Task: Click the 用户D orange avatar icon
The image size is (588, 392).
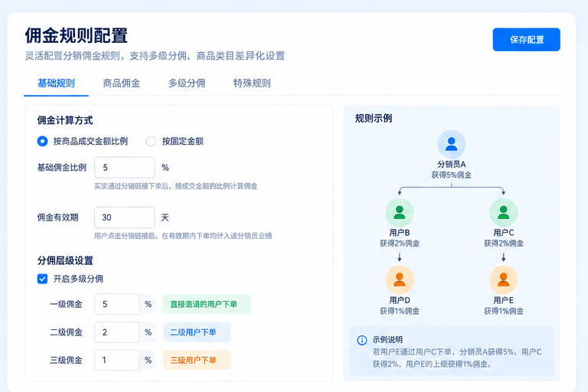Action: coord(400,280)
